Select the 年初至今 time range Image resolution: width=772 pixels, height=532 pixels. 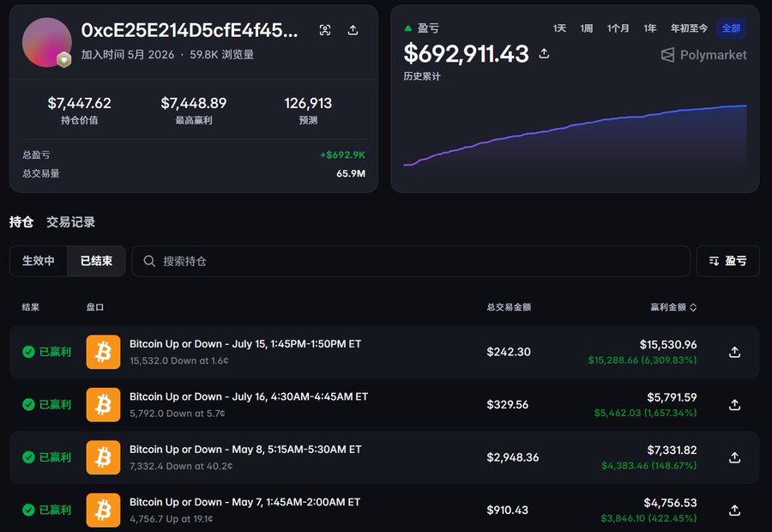click(x=689, y=28)
